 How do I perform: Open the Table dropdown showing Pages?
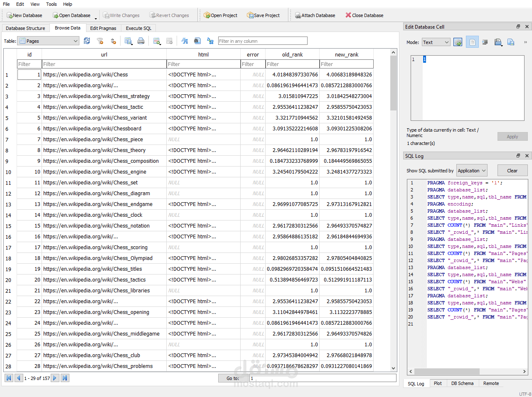pos(49,41)
